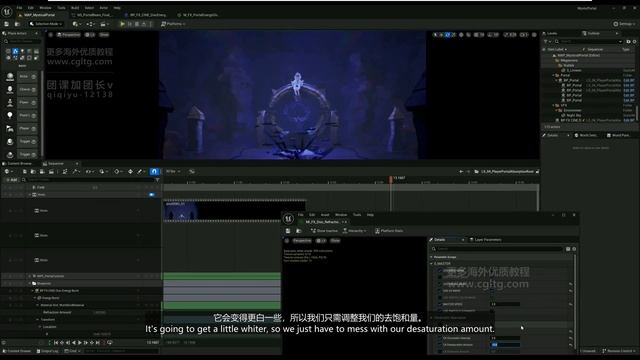
Task: Play the sequence forward in Sequencer
Action: click(80, 342)
